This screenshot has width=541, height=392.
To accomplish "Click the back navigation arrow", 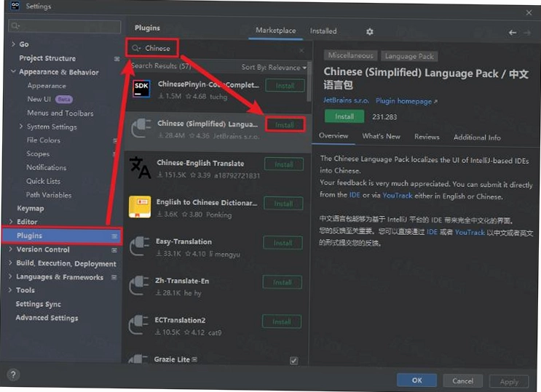I will tap(513, 33).
